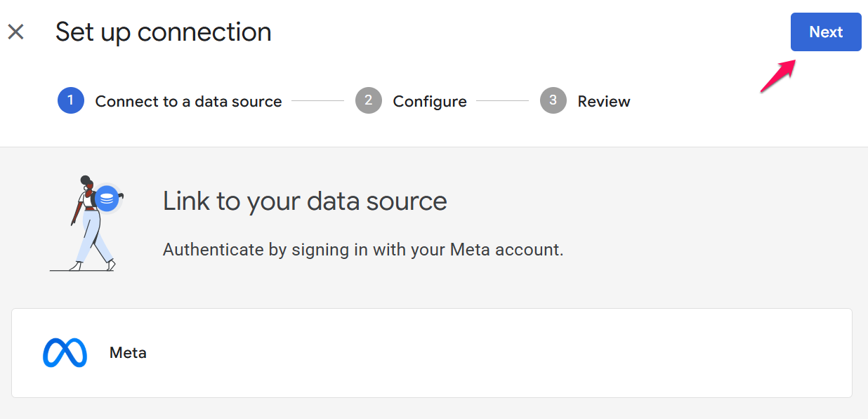Click the step 1 number circle

coord(70,101)
